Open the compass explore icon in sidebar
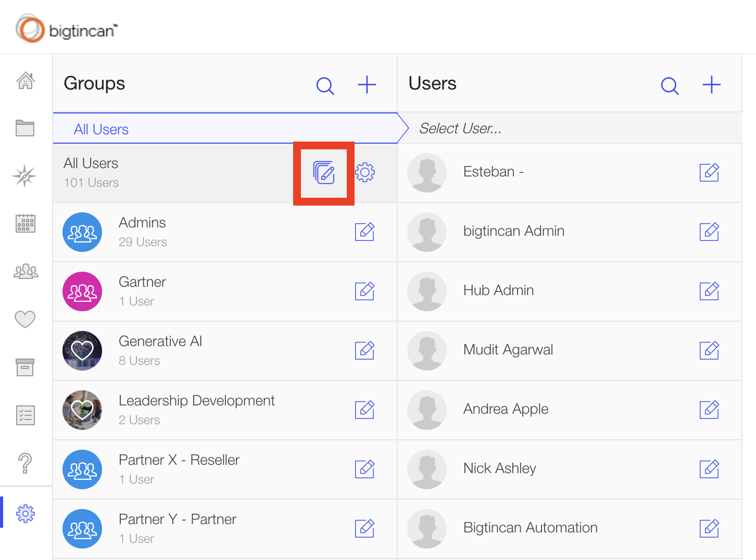 25,176
